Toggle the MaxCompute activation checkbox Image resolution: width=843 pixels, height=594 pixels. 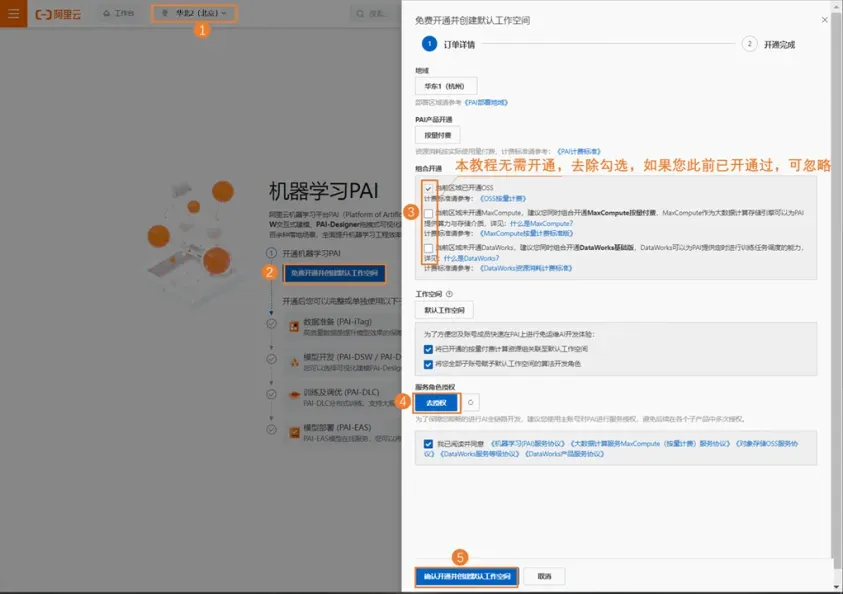(x=428, y=213)
